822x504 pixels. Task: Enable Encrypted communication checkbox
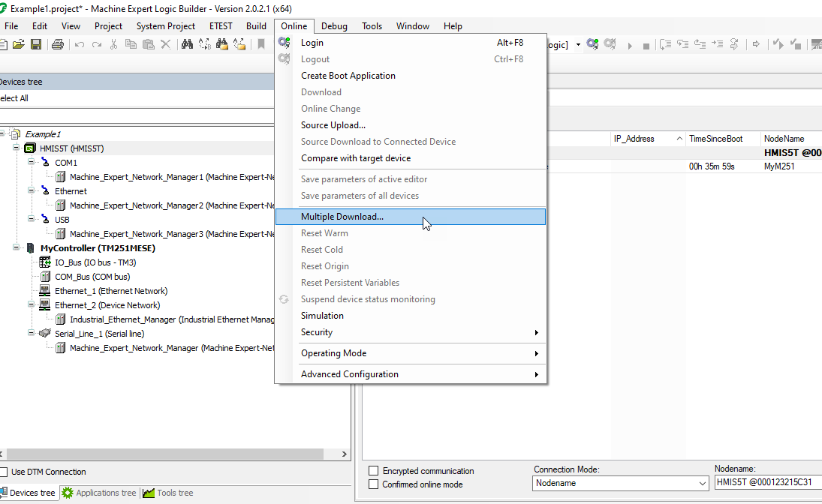373,470
